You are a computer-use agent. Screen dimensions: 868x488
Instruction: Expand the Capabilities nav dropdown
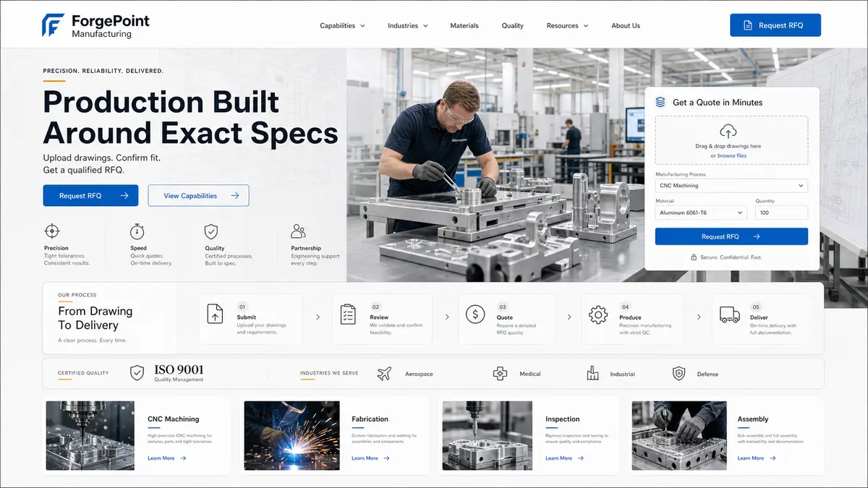coord(342,25)
